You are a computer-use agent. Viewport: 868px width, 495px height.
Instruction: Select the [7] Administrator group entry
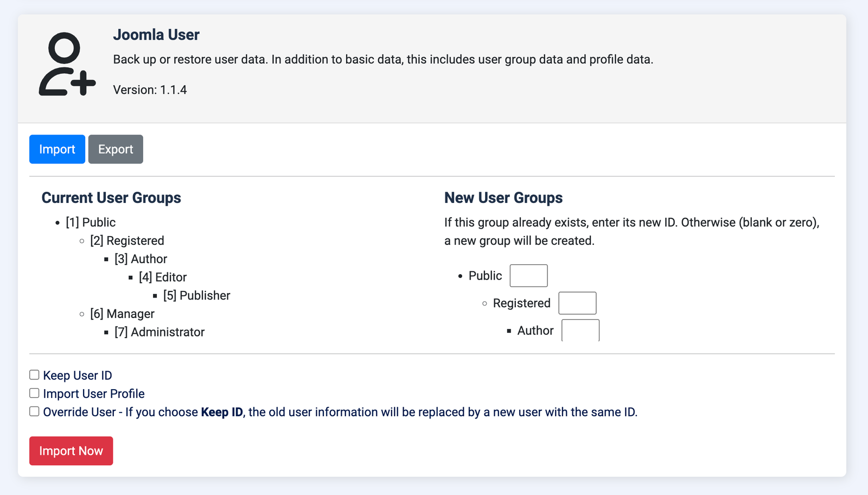pyautogui.click(x=159, y=332)
